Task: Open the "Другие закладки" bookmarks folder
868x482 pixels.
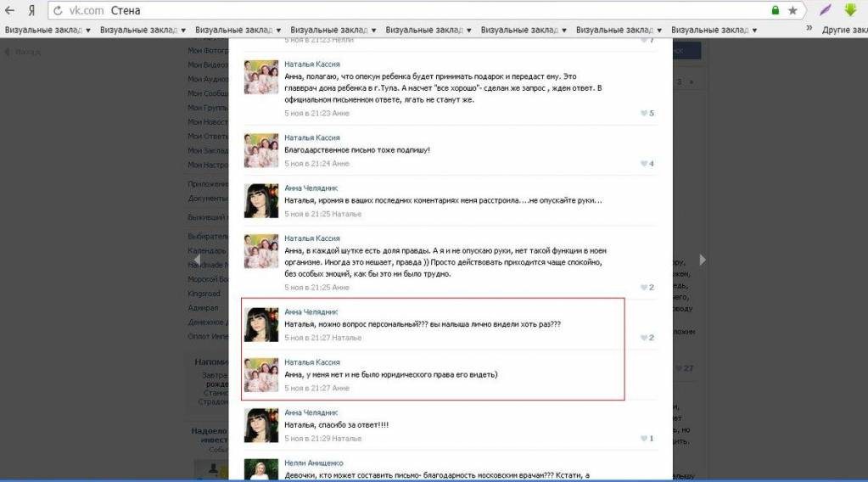Action: pos(844,30)
